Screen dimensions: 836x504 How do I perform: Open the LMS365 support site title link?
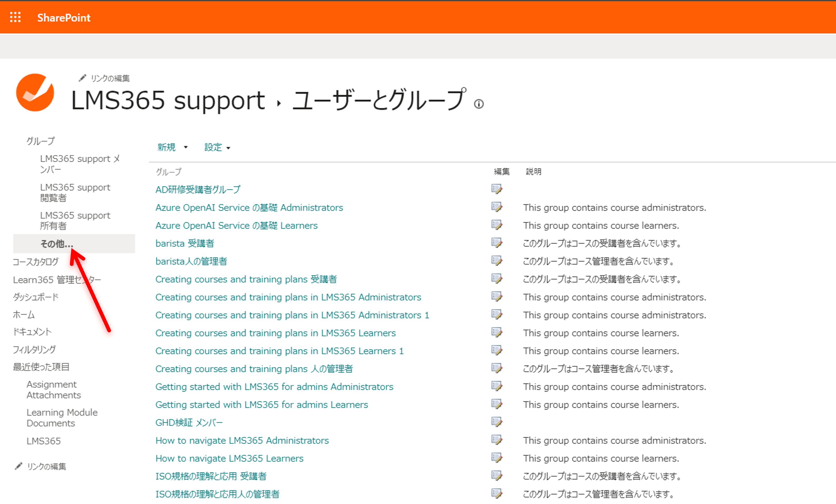[x=168, y=100]
